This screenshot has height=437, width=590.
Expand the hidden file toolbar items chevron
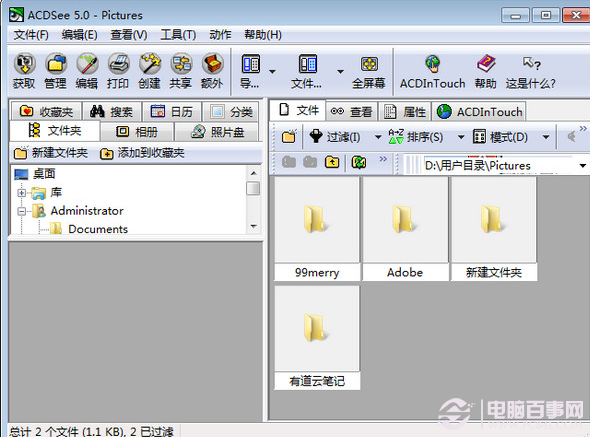(x=583, y=129)
